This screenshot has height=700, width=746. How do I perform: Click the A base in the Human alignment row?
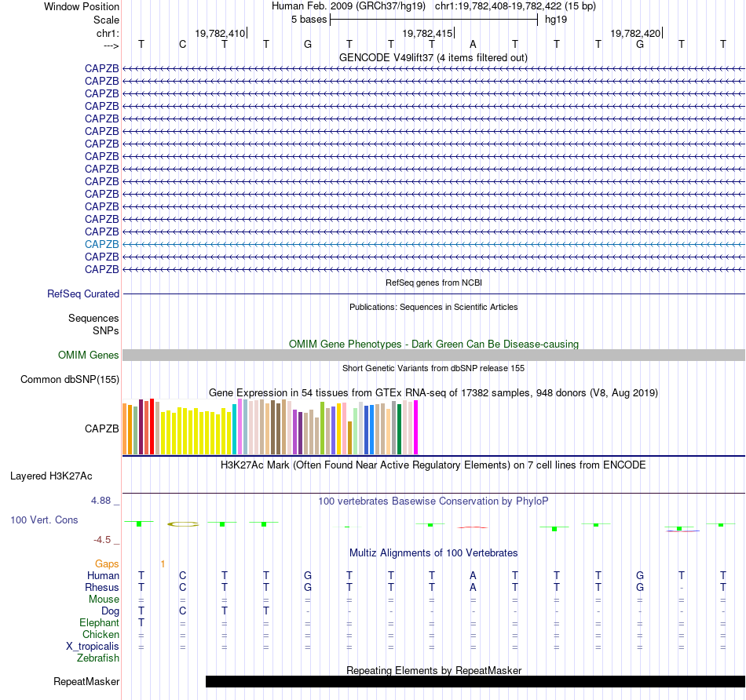pyautogui.click(x=473, y=575)
